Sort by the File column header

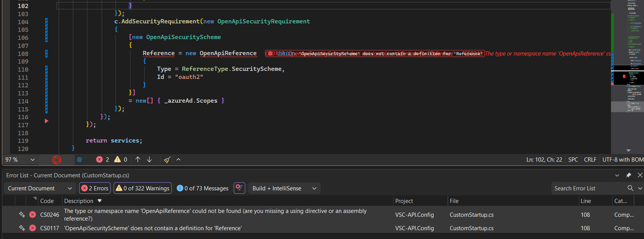454,201
